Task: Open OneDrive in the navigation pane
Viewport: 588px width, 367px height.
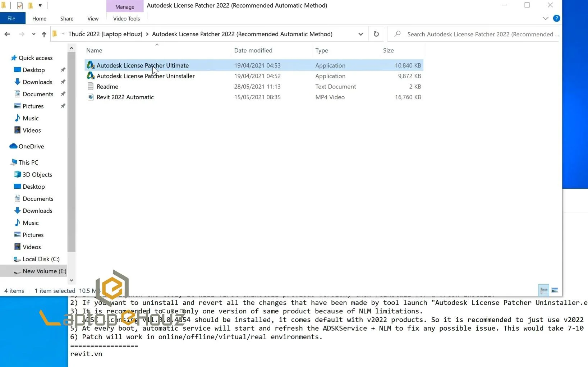Action: [x=31, y=146]
